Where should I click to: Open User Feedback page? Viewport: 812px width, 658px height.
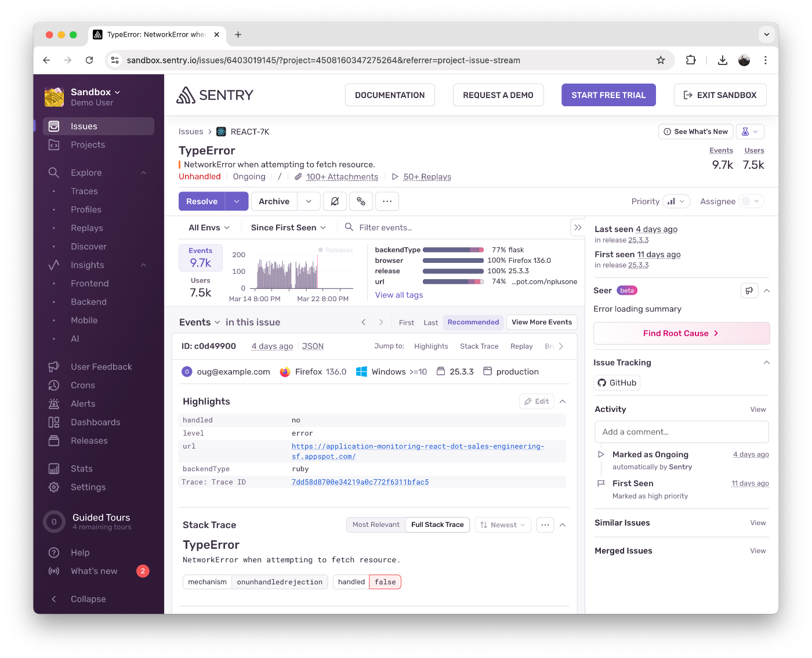click(99, 367)
